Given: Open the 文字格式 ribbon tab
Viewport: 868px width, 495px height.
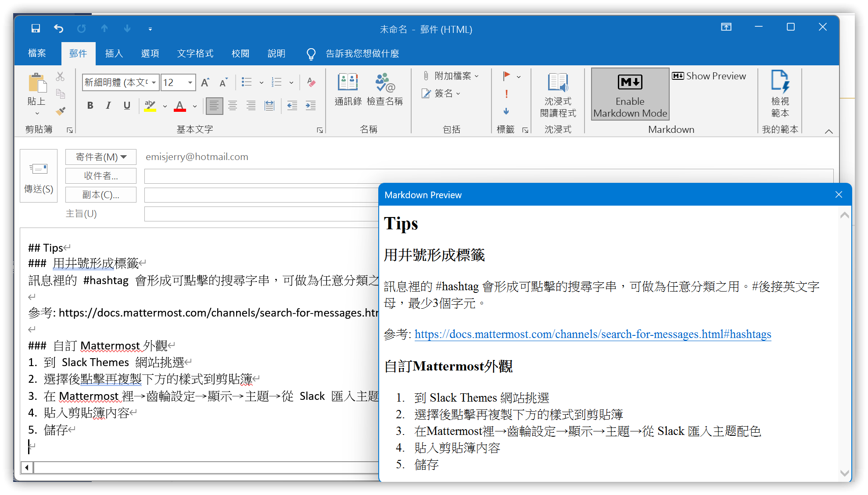Looking at the screenshot, I should pyautogui.click(x=195, y=53).
